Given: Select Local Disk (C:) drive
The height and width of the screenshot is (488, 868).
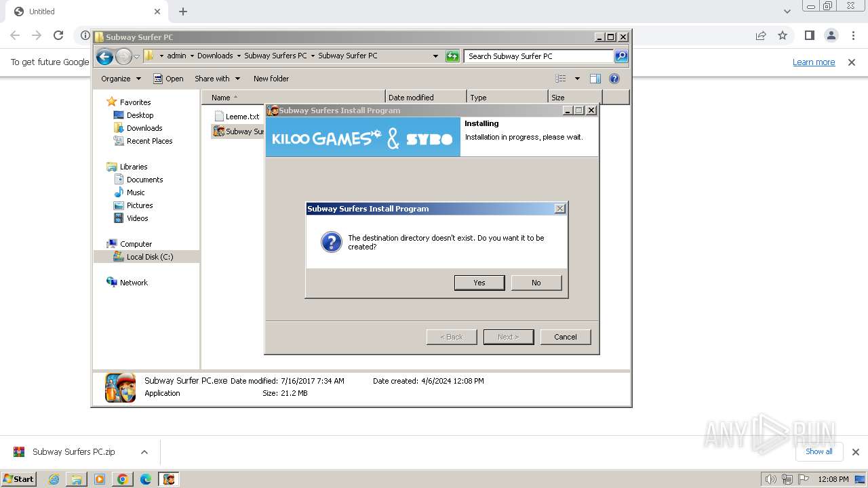Looking at the screenshot, I should 150,257.
